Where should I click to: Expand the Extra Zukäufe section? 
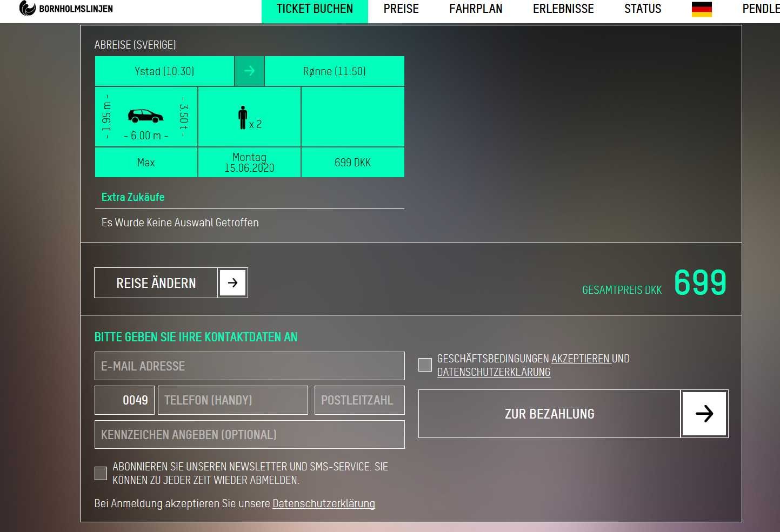coord(133,197)
